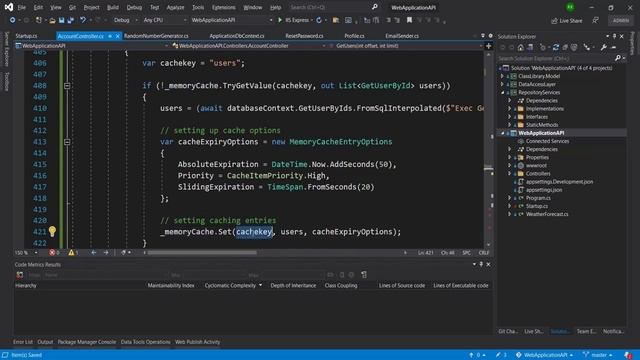Click the Bookmark toolbar icon
The width and height of the screenshot is (640, 360).
(x=409, y=20)
